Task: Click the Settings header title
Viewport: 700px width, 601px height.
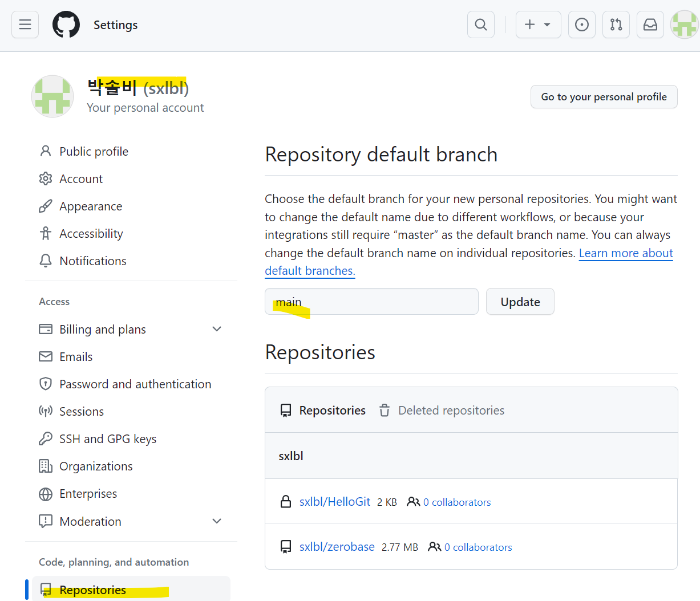Action: coord(116,25)
